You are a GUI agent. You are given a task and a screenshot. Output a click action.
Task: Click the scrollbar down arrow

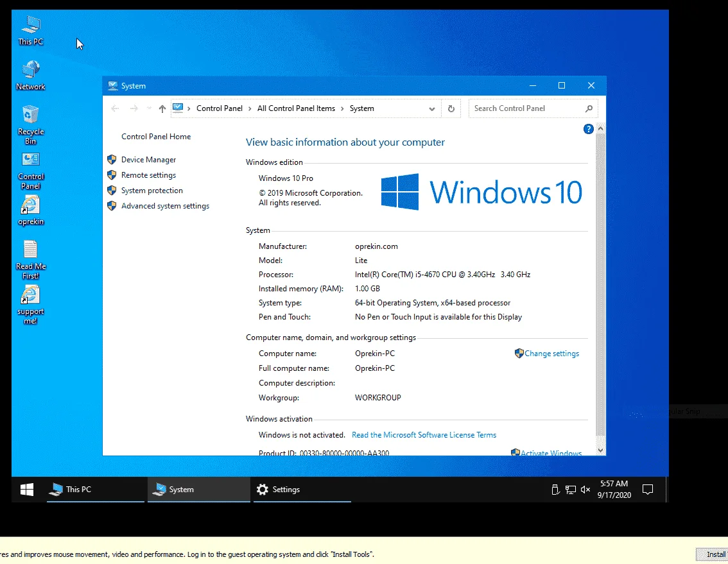[600, 450]
